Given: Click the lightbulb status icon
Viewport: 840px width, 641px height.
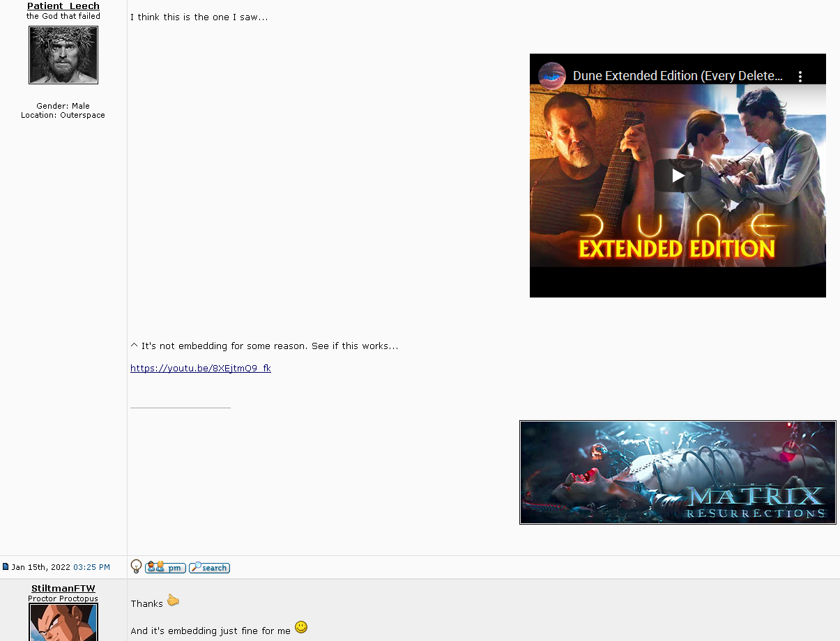Looking at the screenshot, I should (x=137, y=566).
